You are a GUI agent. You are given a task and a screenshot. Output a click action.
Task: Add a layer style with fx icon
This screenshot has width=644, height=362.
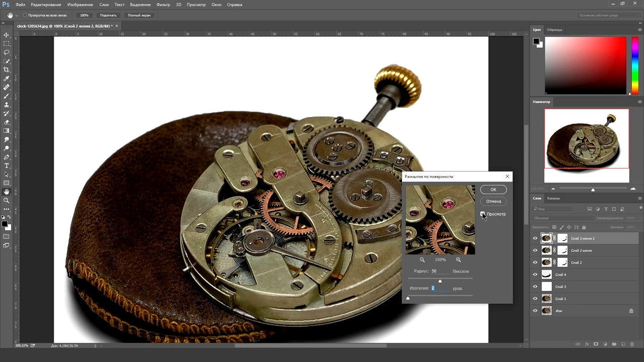tap(587, 344)
